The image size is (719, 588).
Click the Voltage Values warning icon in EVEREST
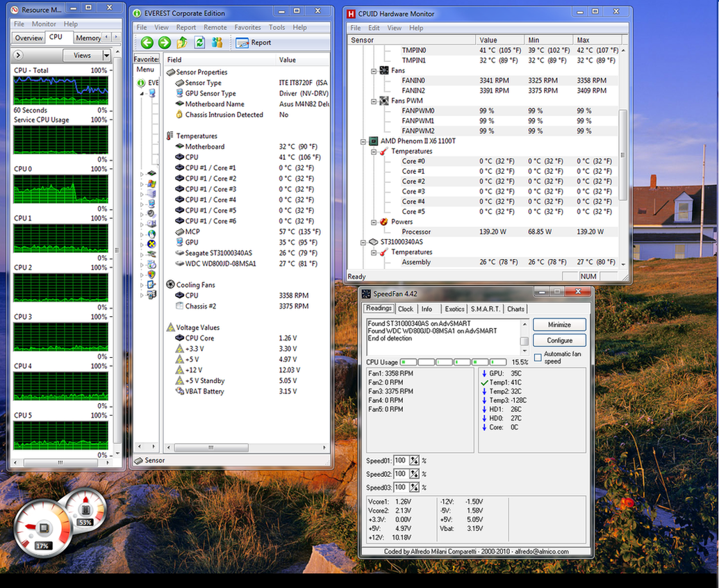(x=171, y=327)
